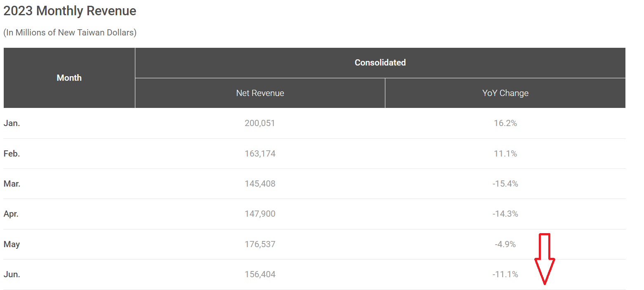Click the "2023 Monthly Revenue" heading
Viewport: 644px width, 290px height.
coord(70,11)
